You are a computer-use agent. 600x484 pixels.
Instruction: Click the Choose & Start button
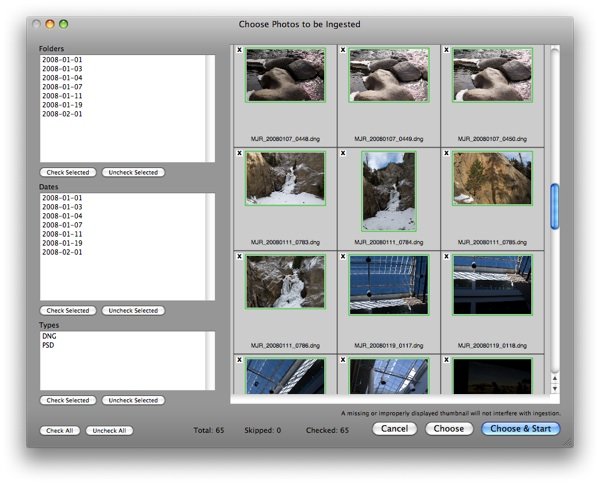[x=521, y=429]
